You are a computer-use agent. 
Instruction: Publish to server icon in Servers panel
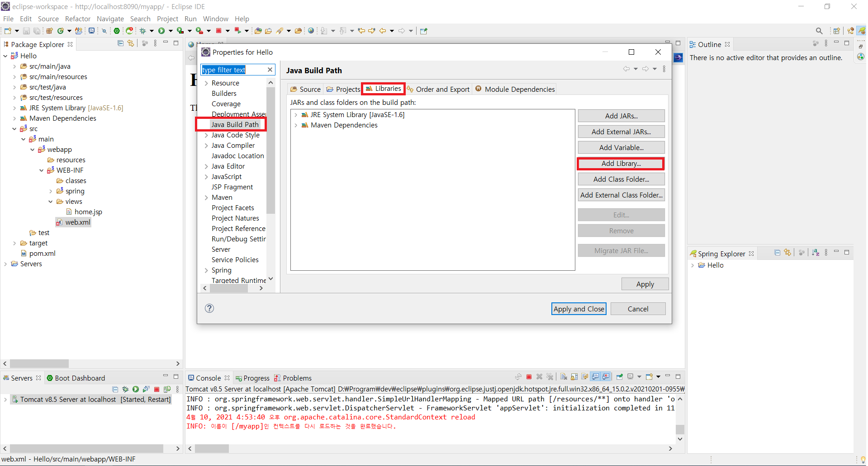(167, 389)
